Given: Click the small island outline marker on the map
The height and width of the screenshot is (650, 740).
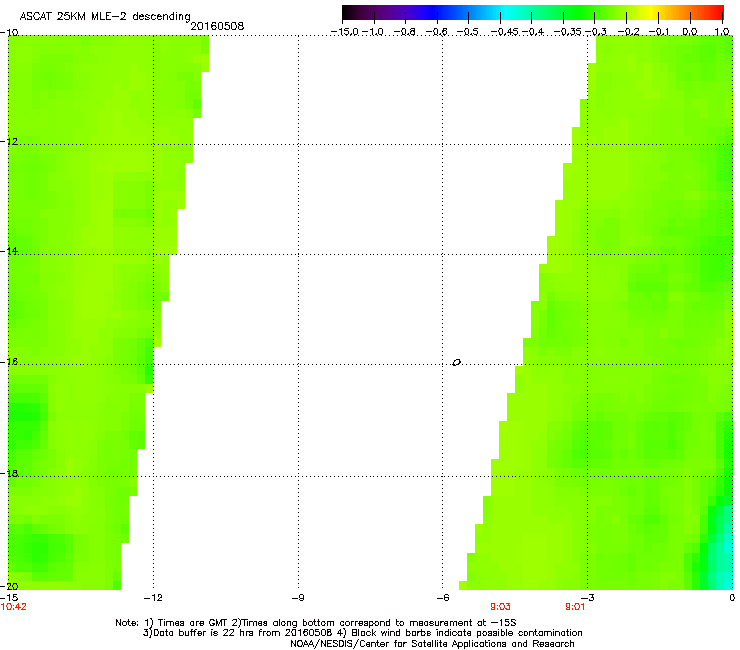Looking at the screenshot, I should point(456,363).
